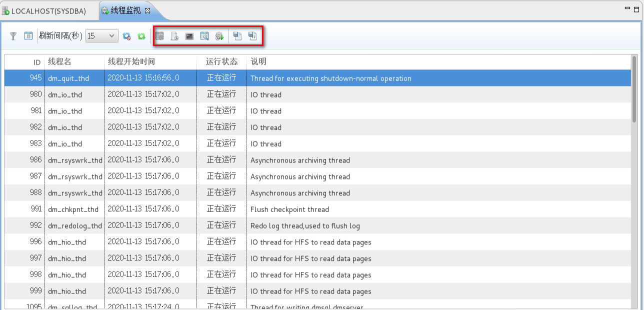Click the Flush checkpoint thread description
This screenshot has height=310, width=644.
pyautogui.click(x=289, y=209)
